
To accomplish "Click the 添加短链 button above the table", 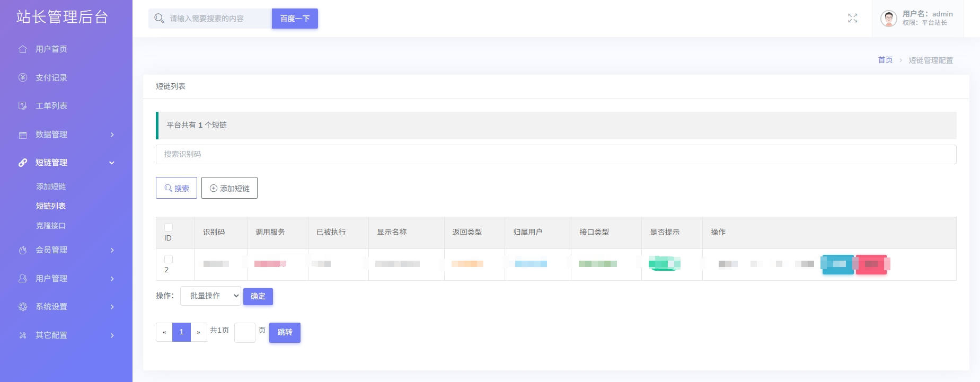I will (x=229, y=188).
